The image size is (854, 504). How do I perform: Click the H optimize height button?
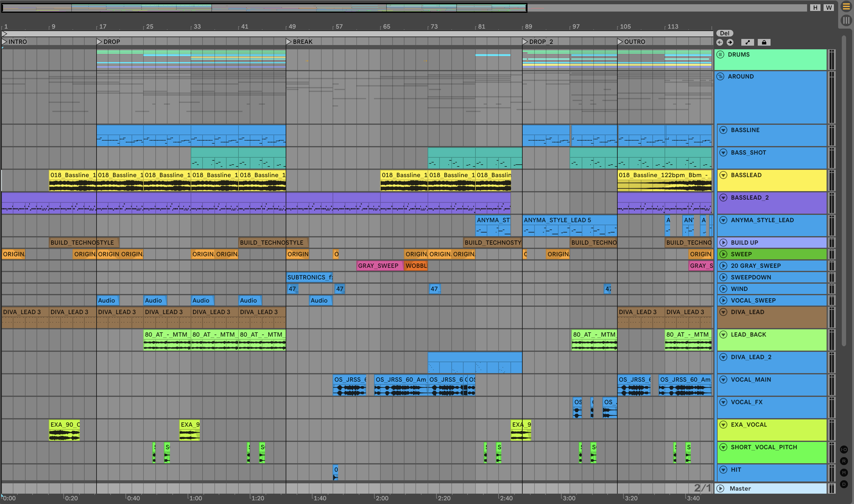815,8
